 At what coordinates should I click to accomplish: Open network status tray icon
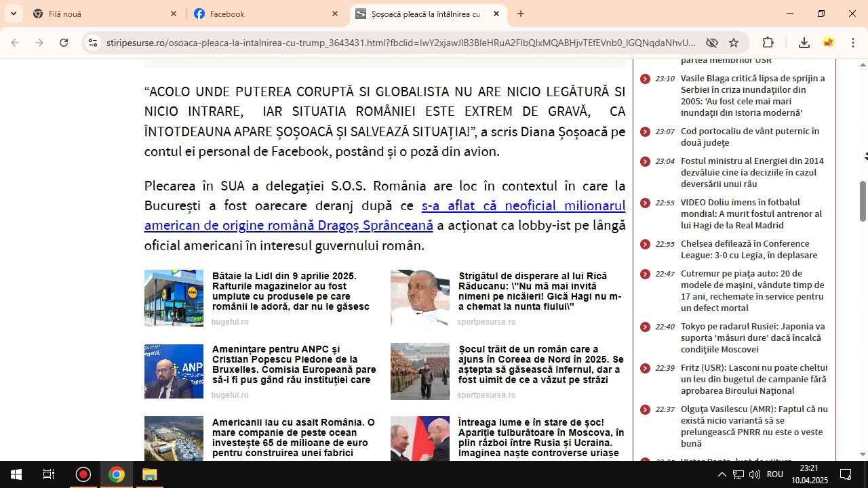pos(738,474)
